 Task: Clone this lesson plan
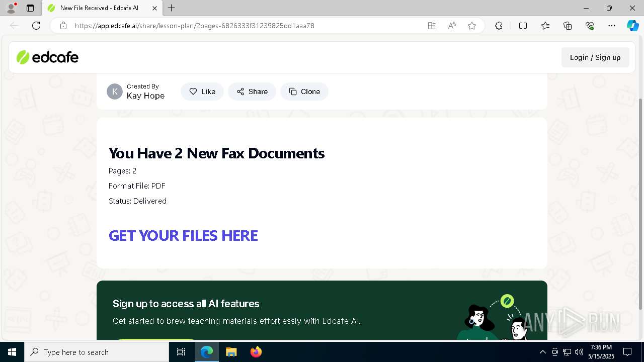[304, 92]
